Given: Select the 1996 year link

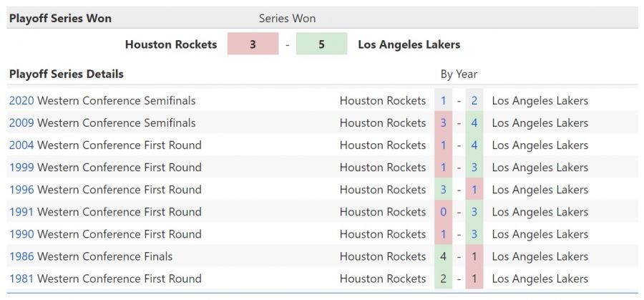Looking at the screenshot, I should pyautogui.click(x=21, y=189).
